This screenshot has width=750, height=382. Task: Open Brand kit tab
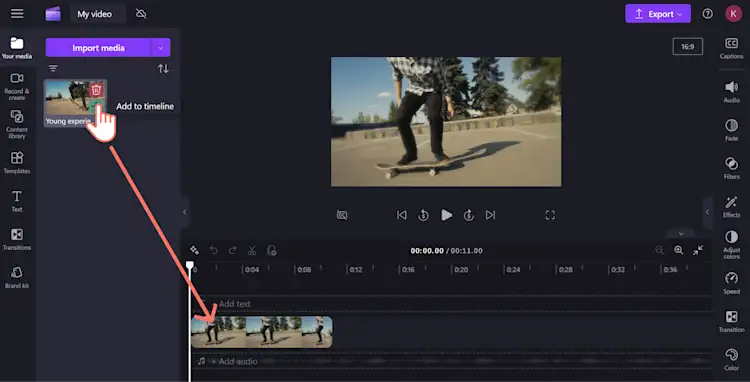click(x=17, y=277)
